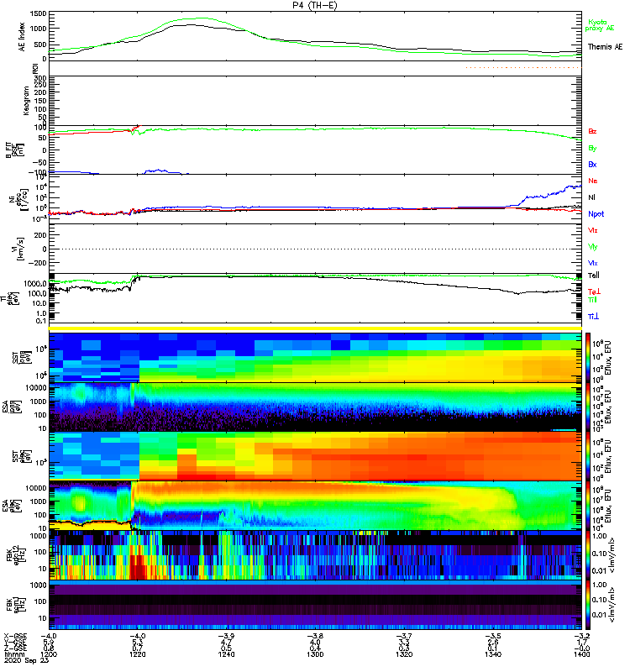Click the blue "Bx" legend entry
Image resolution: width=630 pixels, height=672 pixels.
pos(592,165)
